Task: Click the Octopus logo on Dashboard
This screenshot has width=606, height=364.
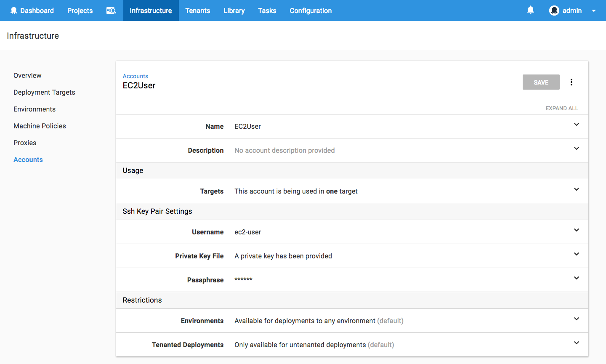Action: tap(13, 11)
